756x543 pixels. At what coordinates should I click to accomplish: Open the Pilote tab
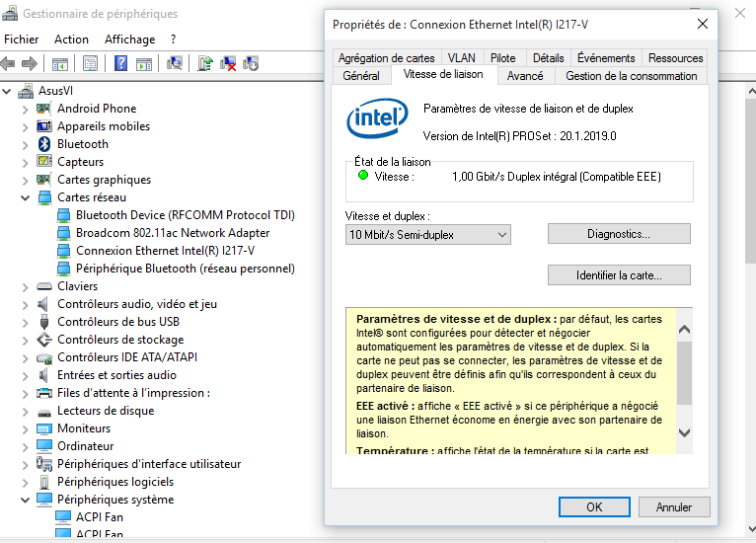tap(502, 58)
